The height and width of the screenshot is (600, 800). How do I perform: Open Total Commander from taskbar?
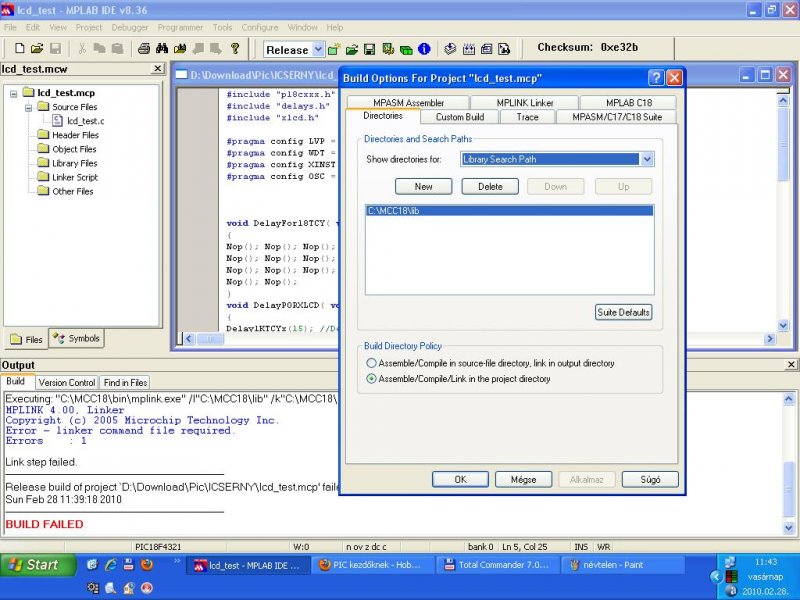(498, 565)
